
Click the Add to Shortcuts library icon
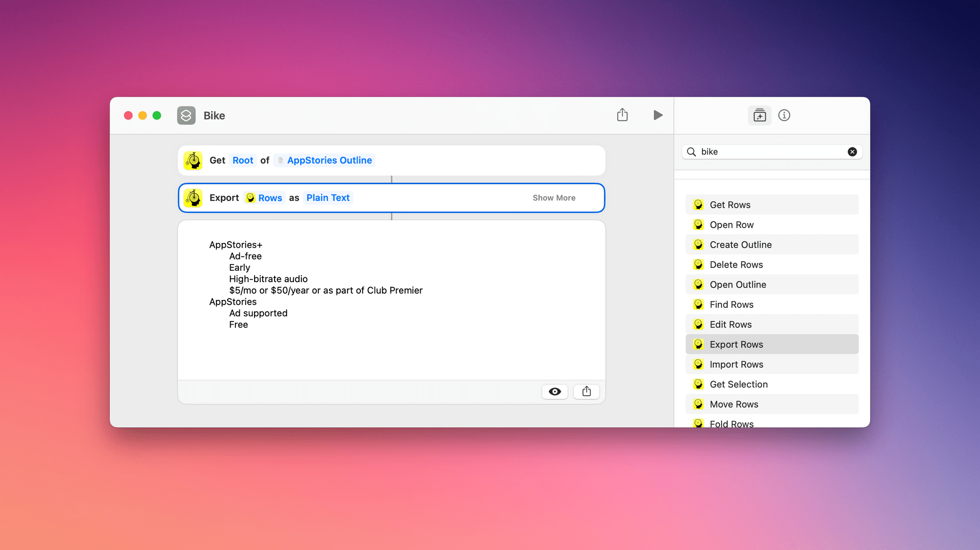coord(759,115)
